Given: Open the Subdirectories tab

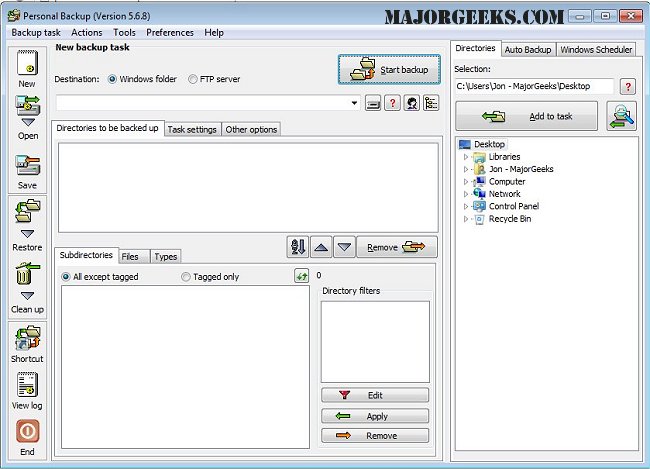Looking at the screenshot, I should pos(86,255).
